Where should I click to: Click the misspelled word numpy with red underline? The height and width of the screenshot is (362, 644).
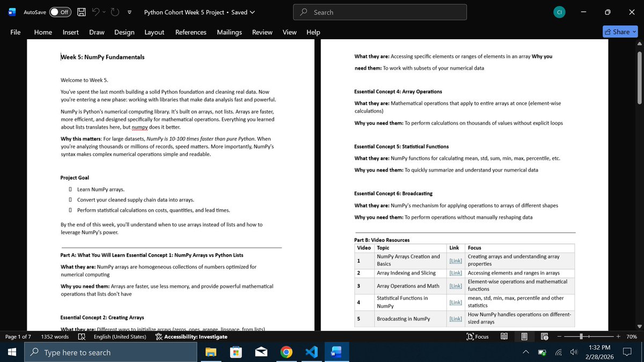(139, 127)
